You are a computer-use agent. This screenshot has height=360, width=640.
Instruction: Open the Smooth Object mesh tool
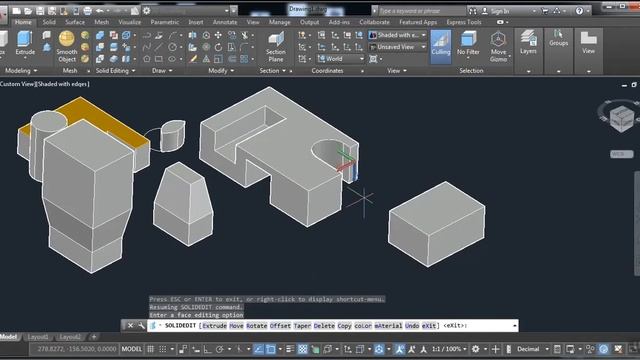tap(67, 47)
